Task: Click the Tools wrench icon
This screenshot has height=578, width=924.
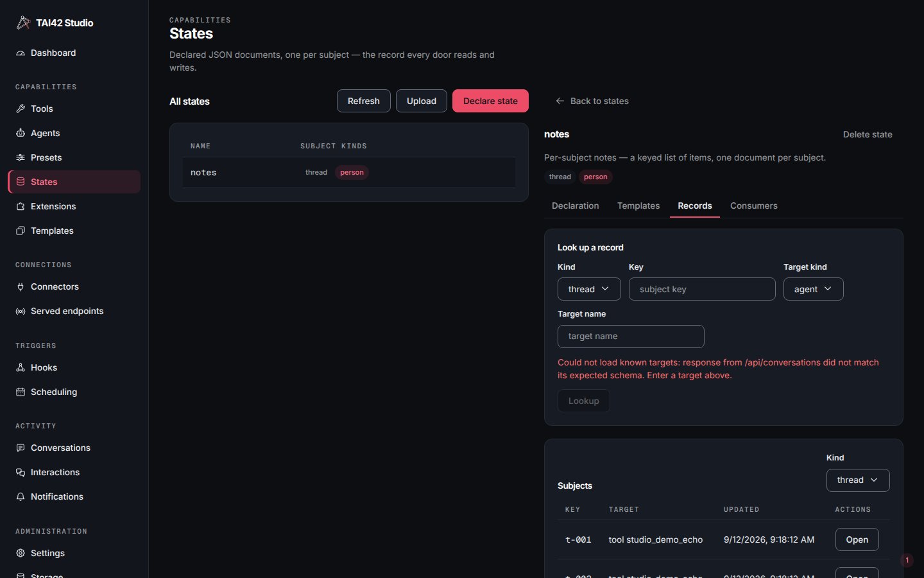Action: coord(21,109)
